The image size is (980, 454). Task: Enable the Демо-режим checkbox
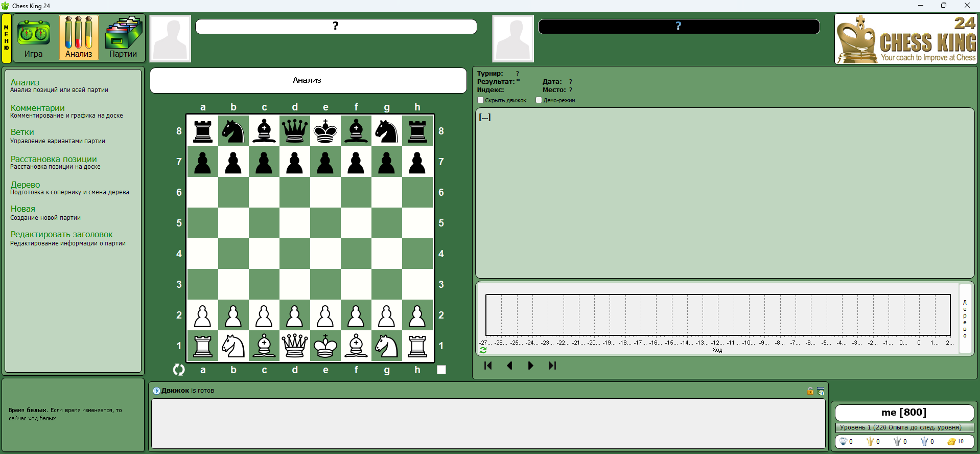(x=539, y=100)
